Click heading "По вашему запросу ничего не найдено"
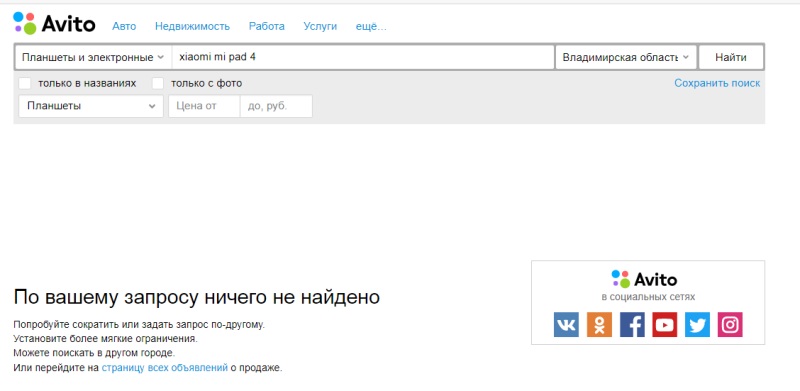Screen dimensions: 800x391 click(x=196, y=297)
